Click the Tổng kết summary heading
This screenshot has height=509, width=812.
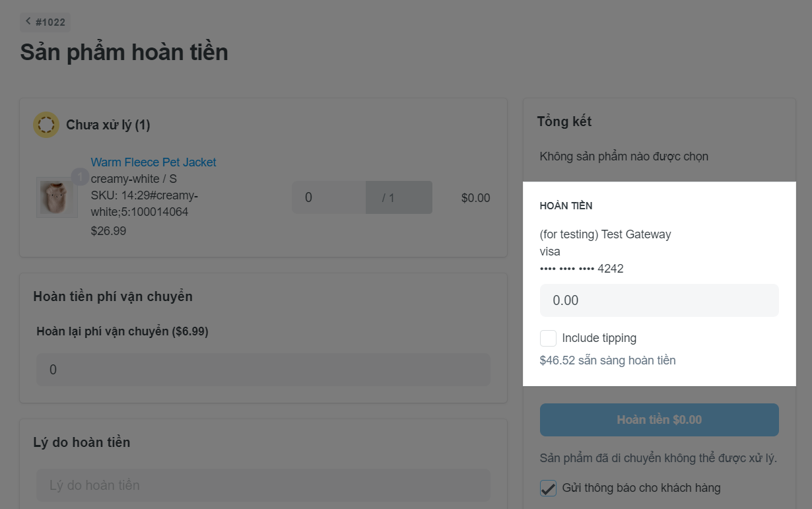[x=564, y=121]
